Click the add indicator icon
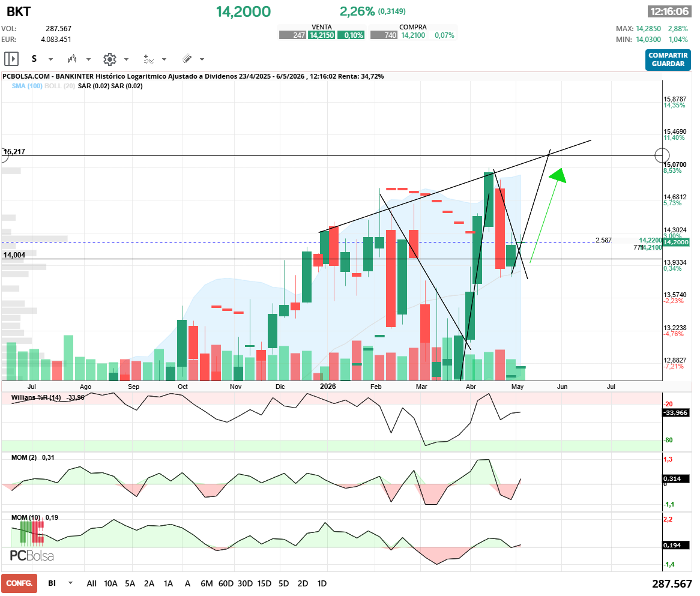This screenshot has height=596, width=700. (149, 59)
